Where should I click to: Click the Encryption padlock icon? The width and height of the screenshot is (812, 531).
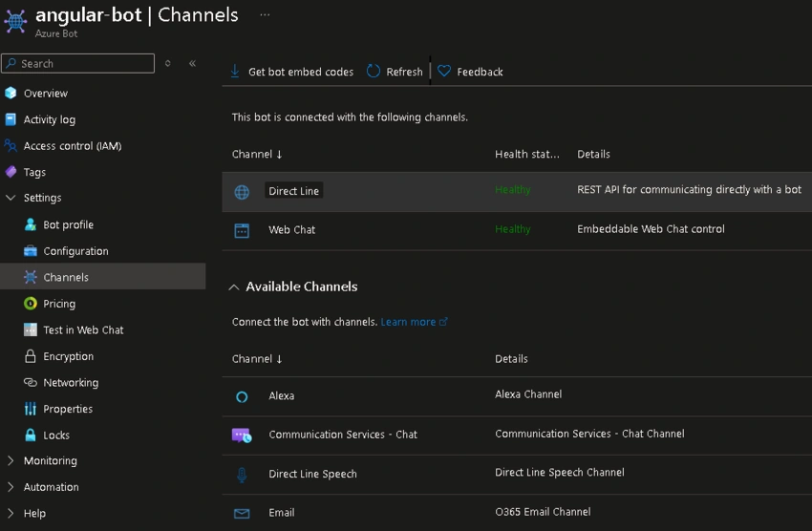coord(31,356)
